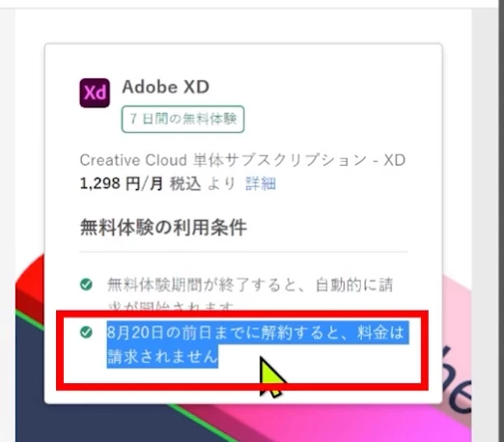This screenshot has height=442, width=504.
Task: Click the Creative Cloud 単体サブスクリプション text
Action: (x=242, y=160)
